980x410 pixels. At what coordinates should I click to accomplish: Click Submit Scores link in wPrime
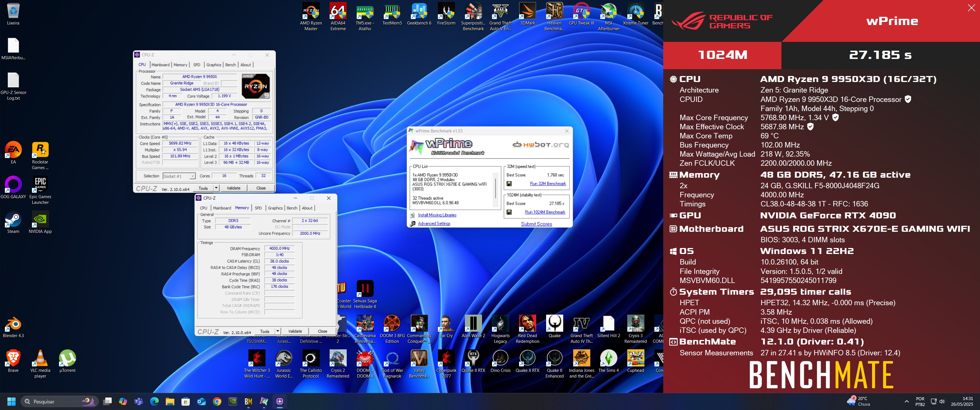click(x=536, y=224)
